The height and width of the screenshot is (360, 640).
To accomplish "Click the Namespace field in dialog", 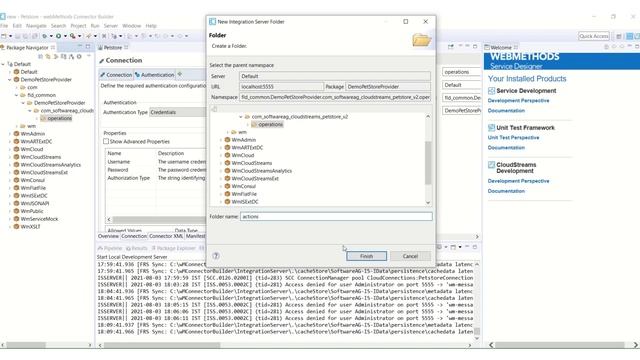I will [335, 98].
